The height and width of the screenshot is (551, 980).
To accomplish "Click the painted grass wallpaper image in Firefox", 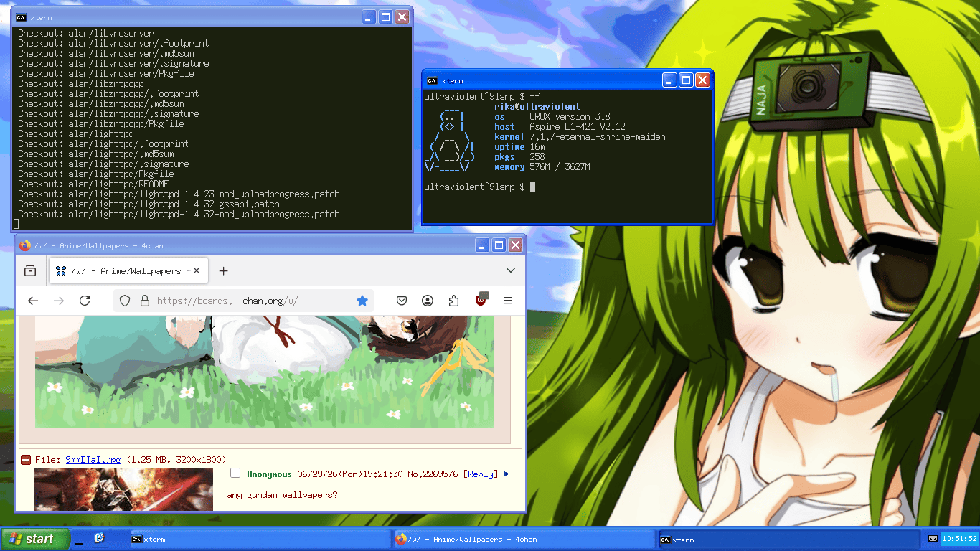I will click(x=265, y=372).
